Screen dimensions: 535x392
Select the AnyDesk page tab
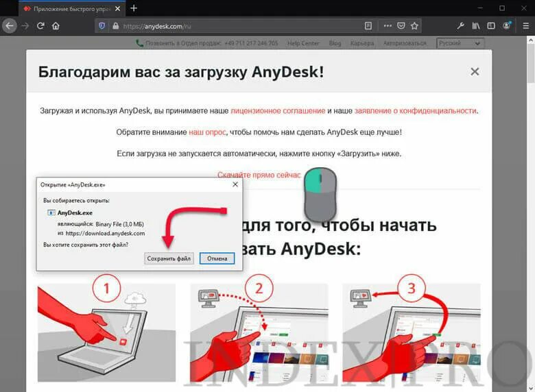(x=71, y=9)
